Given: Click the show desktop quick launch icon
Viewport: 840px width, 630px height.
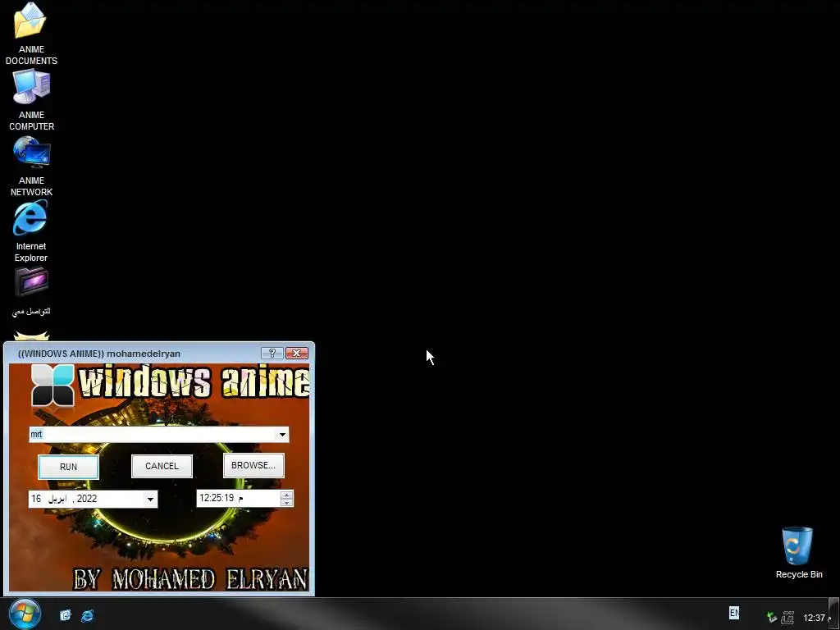Looking at the screenshot, I should coord(66,615).
